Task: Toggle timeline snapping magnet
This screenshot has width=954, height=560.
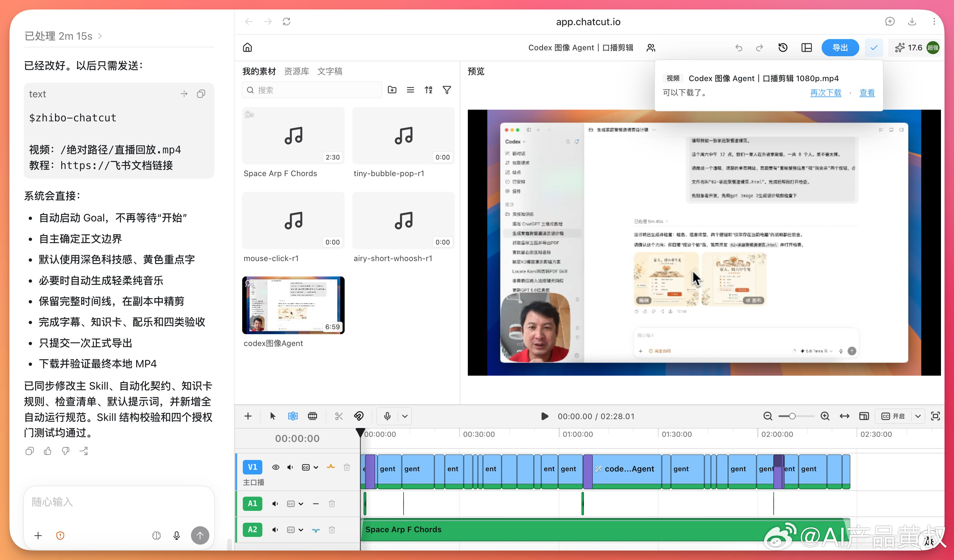Action: (x=359, y=416)
